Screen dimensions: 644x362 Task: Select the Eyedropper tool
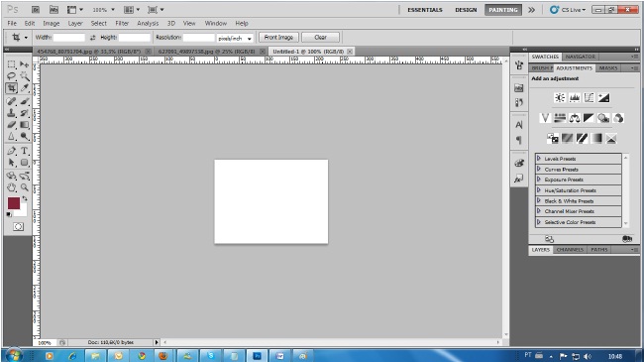click(x=24, y=87)
